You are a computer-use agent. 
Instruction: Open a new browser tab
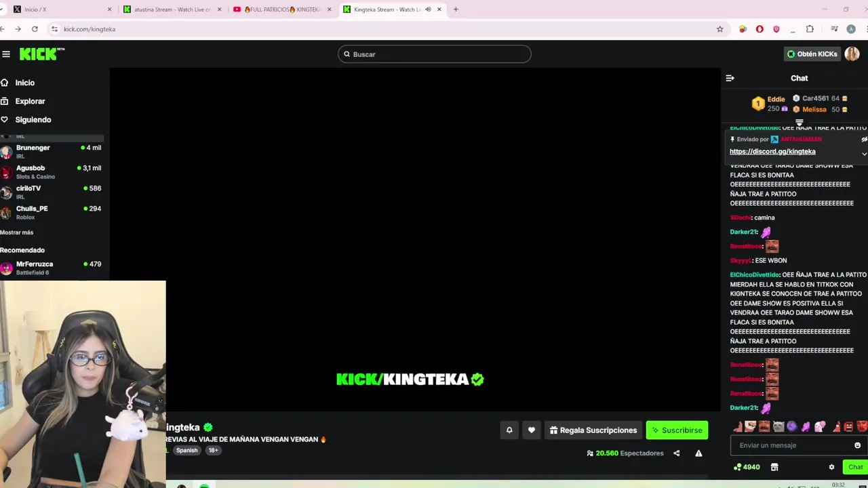[456, 9]
